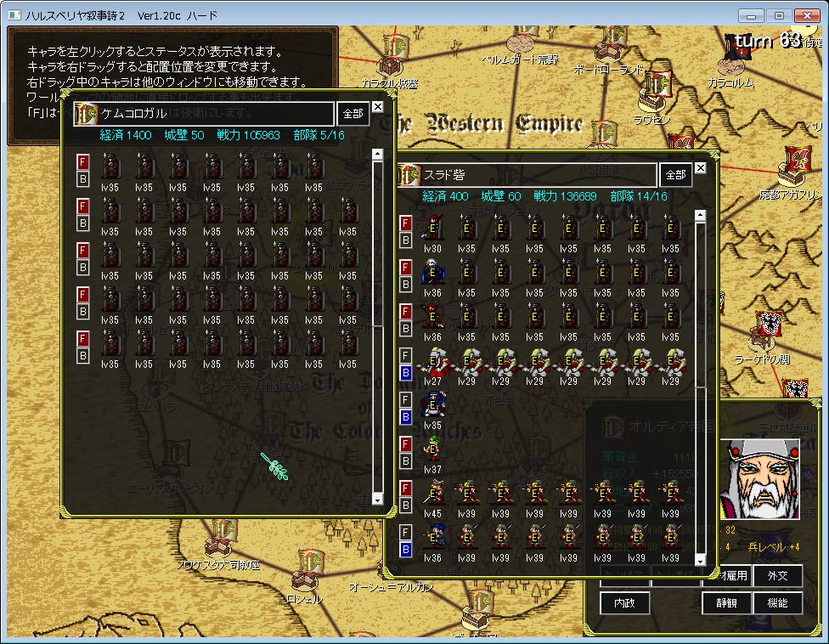The width and height of the screenshot is (829, 644).
Task: Select the lv27 mounted knight leader in スラド砦
Action: [432, 360]
